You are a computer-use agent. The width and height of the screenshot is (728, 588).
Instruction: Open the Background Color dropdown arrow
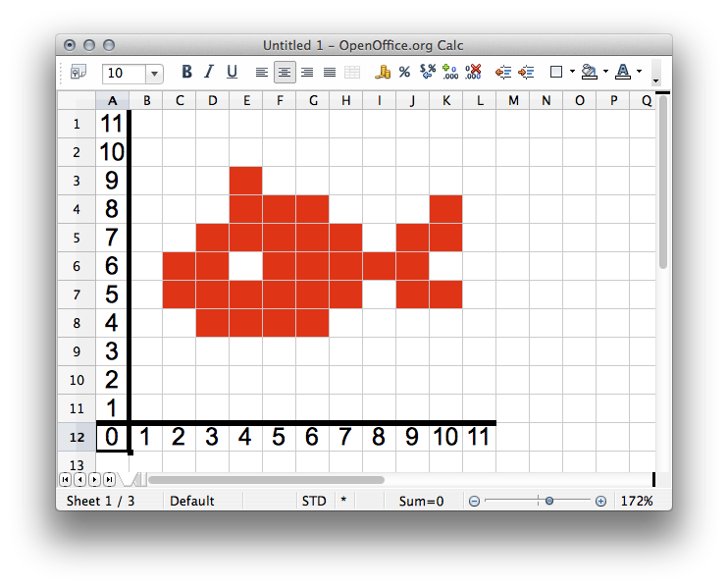605,72
